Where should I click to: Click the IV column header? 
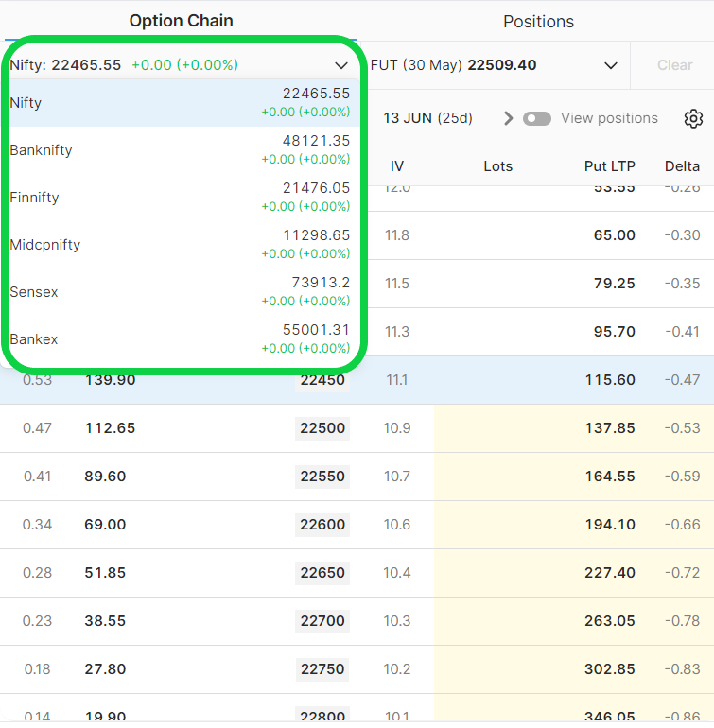pyautogui.click(x=397, y=166)
